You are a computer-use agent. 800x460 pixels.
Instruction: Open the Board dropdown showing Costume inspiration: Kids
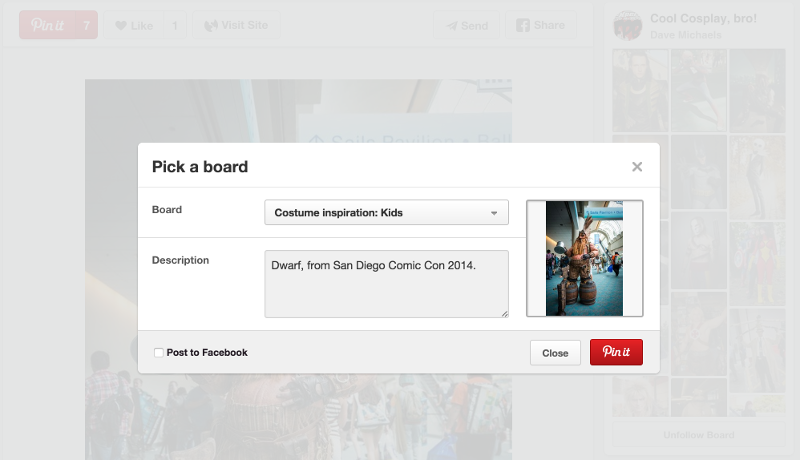[x=386, y=212]
